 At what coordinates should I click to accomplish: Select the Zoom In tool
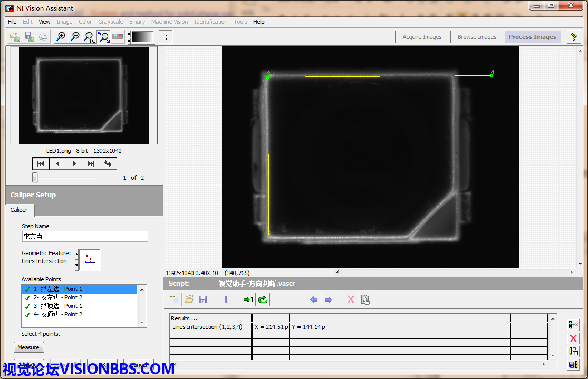coord(60,37)
